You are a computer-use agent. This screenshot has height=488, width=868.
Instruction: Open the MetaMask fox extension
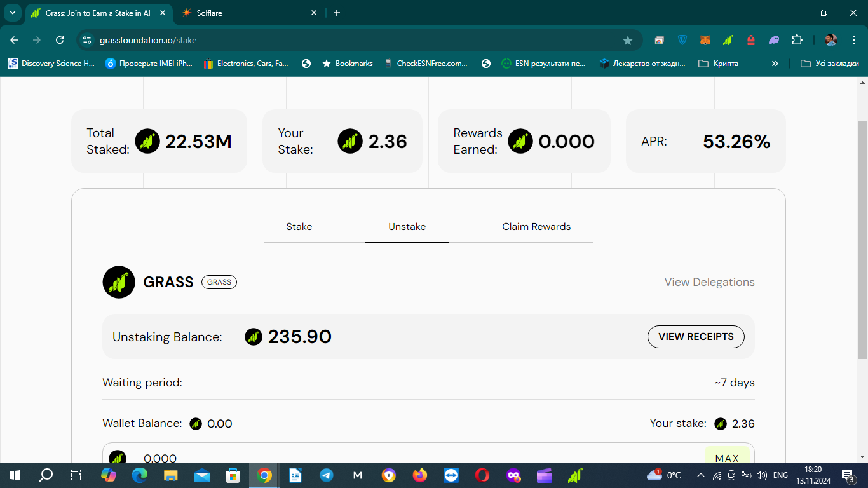click(705, 40)
